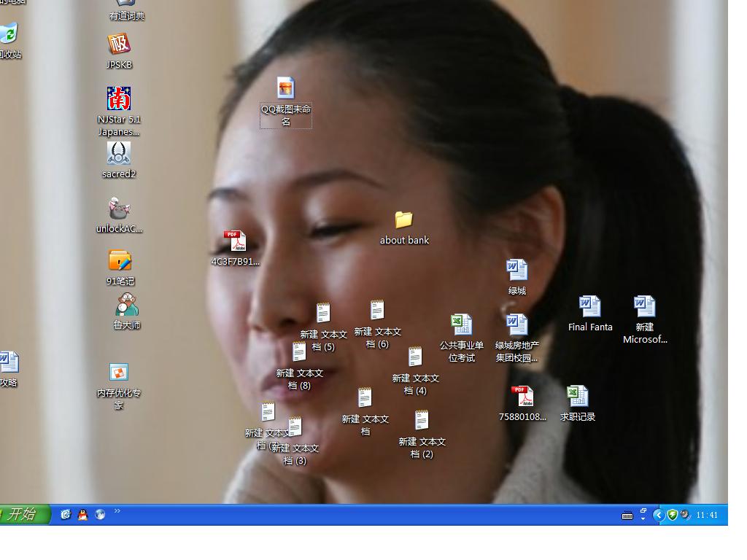Select the 75880108 PDF file
747x560 pixels.
pos(522,397)
